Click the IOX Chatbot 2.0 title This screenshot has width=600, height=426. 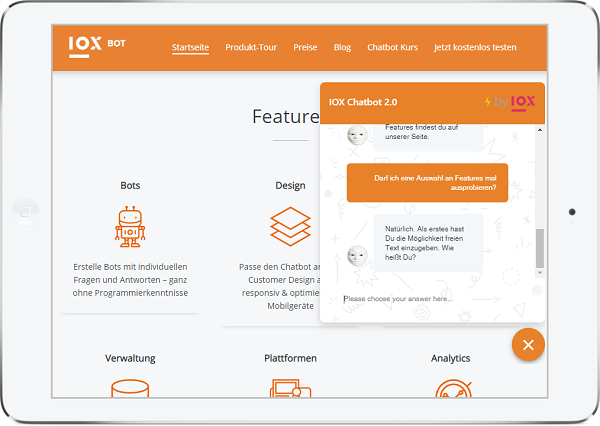[x=363, y=102]
